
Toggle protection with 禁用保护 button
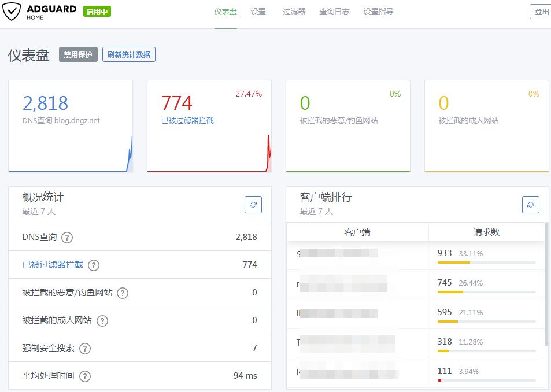click(78, 55)
